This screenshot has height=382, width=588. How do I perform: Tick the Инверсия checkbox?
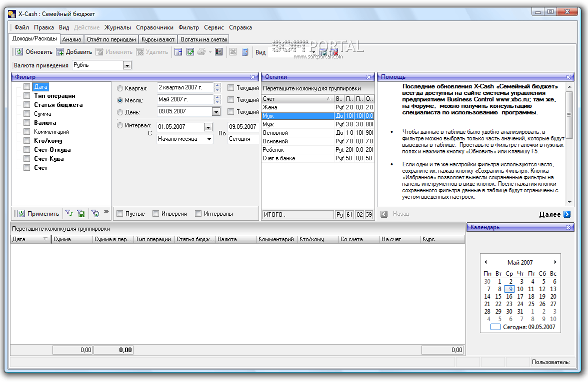[x=156, y=214]
